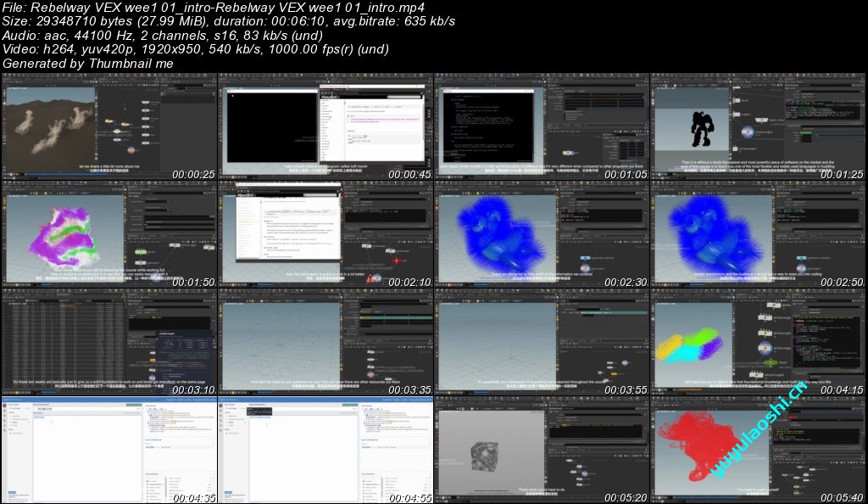Click the 'Audio: aac, 44100 Hz' line
The width and height of the screenshot is (868, 504).
(163, 35)
